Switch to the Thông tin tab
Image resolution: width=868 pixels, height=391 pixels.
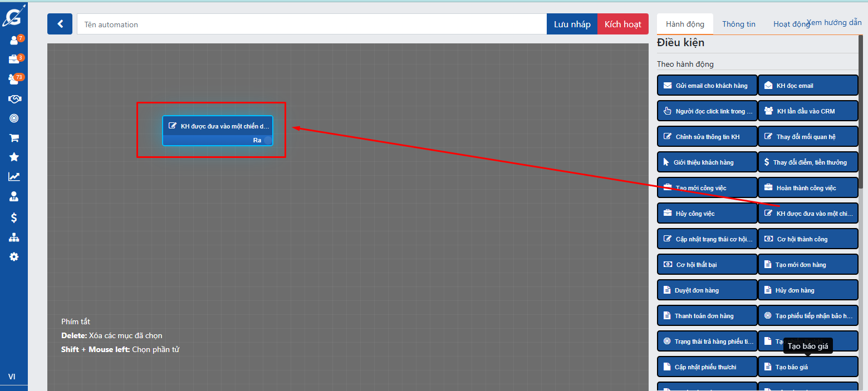[738, 24]
